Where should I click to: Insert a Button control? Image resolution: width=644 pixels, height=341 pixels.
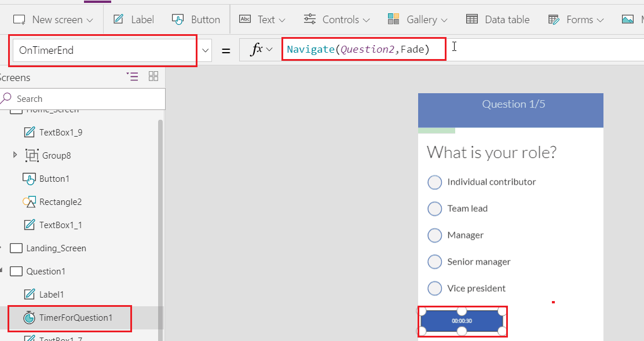pos(196,19)
